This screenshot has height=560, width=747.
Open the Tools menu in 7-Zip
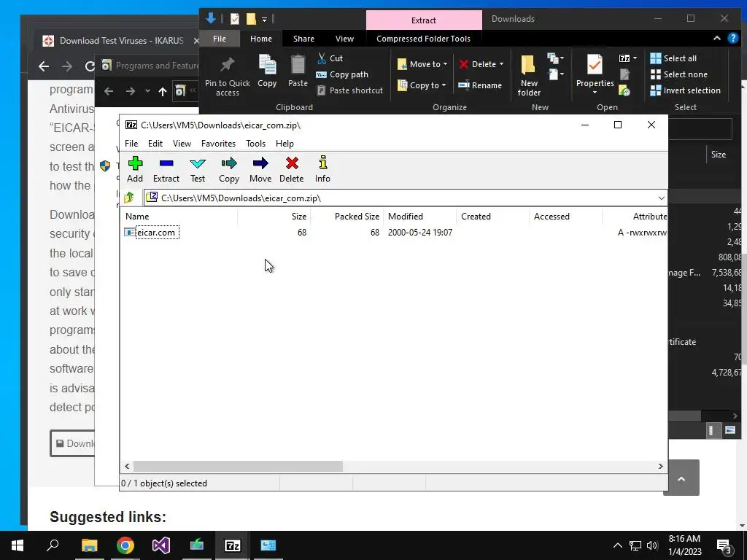click(255, 144)
